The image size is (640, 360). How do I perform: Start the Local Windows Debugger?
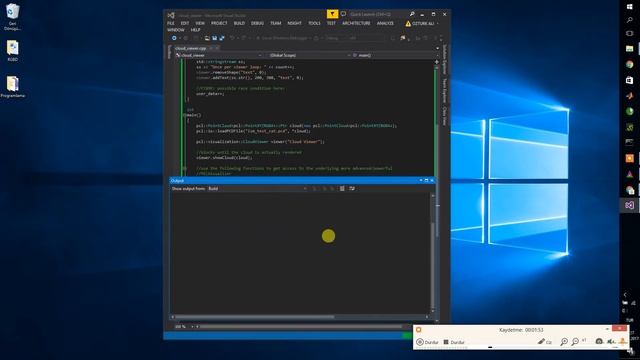pyautogui.click(x=282, y=38)
